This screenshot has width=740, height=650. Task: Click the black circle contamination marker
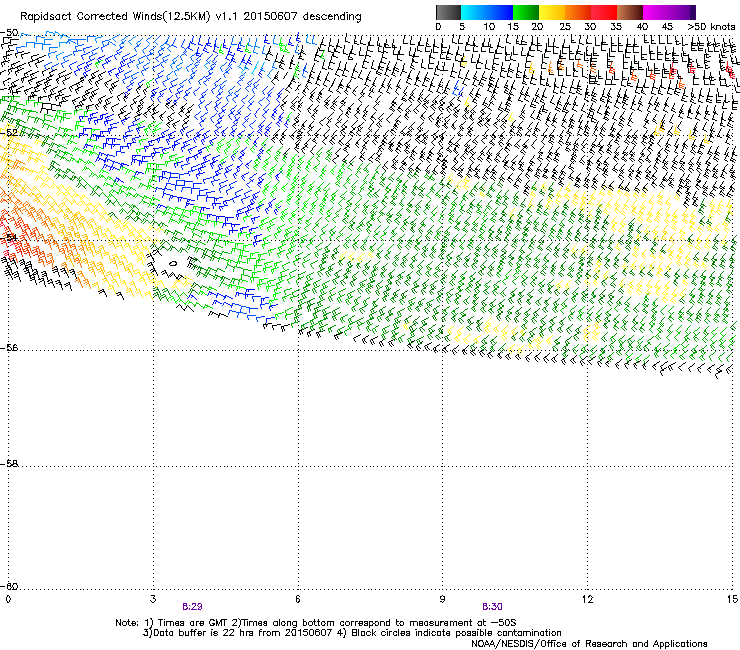coord(173,263)
